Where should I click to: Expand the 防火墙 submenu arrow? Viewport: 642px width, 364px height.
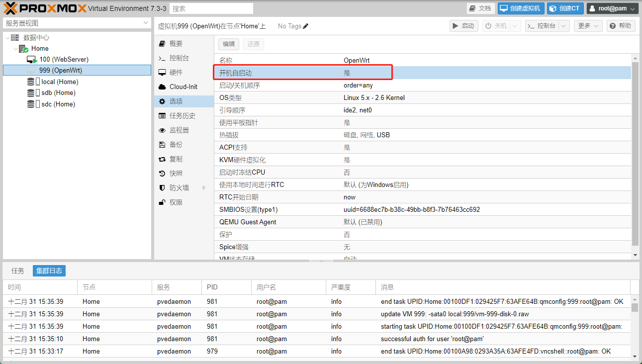(204, 188)
